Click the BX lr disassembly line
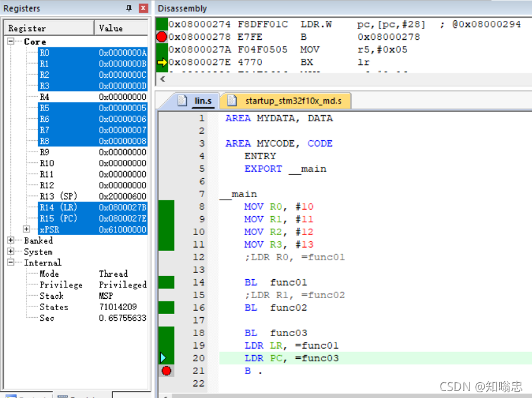The image size is (532, 398). click(x=269, y=62)
